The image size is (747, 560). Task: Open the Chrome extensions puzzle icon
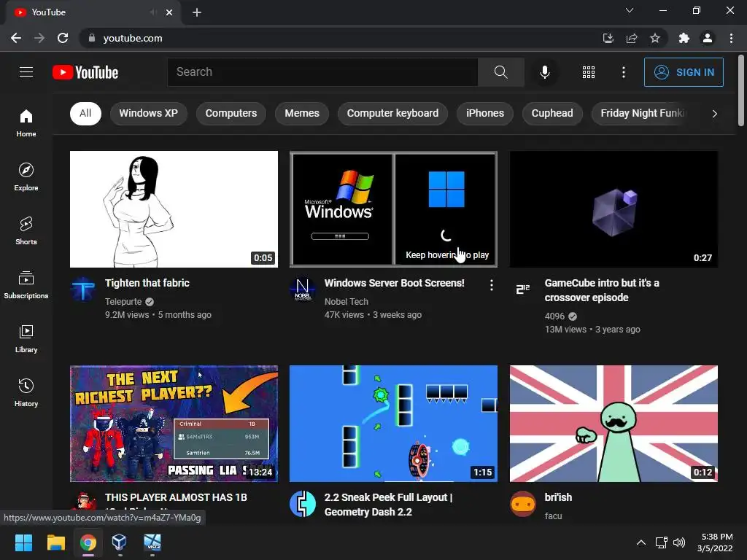tap(684, 38)
